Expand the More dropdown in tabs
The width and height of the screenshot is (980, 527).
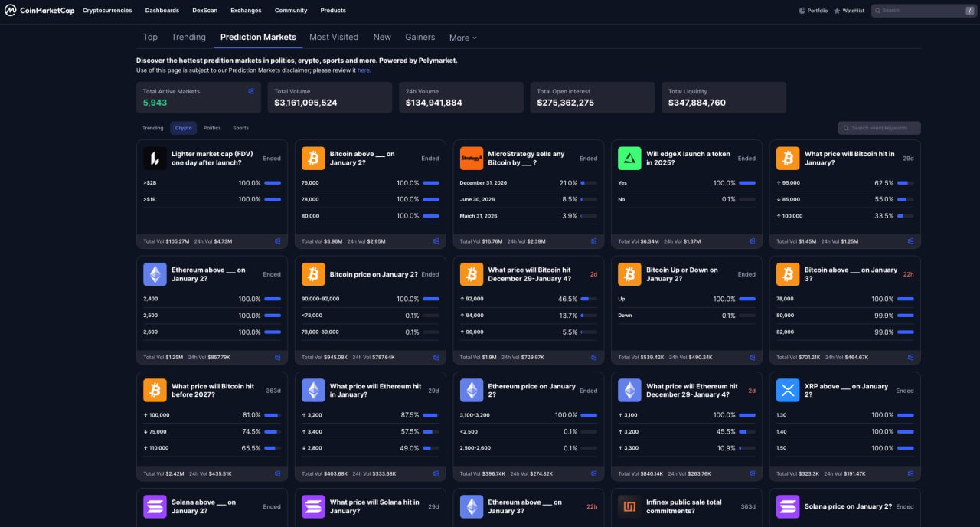click(x=462, y=38)
